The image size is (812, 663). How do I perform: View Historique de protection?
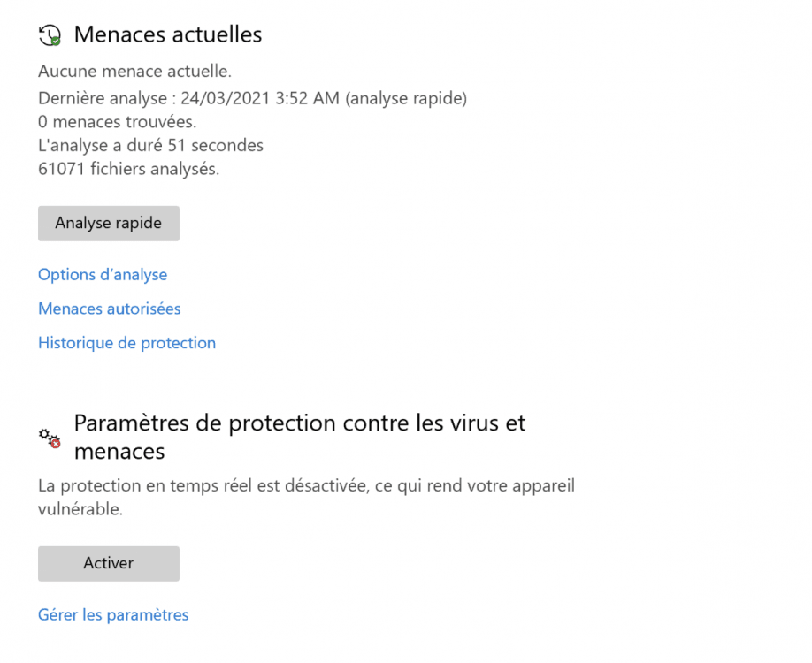pyautogui.click(x=126, y=343)
